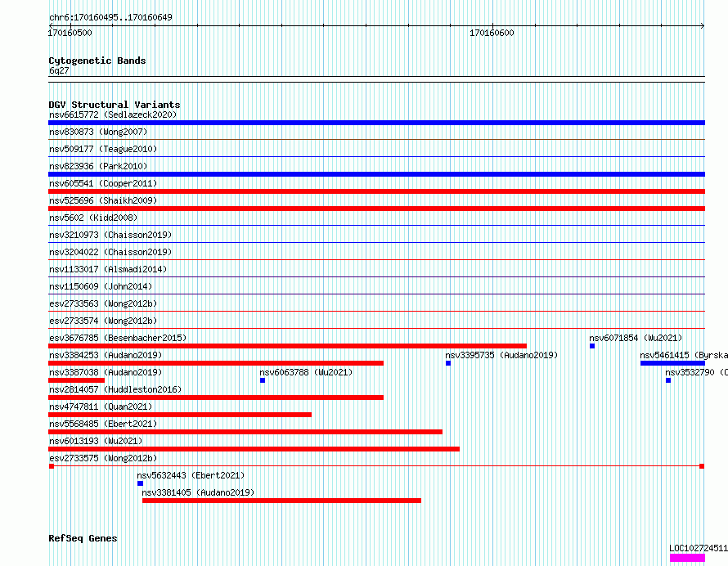Viewport: 728px width, 566px height.
Task: Select nsv4747811 (Quan2021) label
Action: [101, 407]
